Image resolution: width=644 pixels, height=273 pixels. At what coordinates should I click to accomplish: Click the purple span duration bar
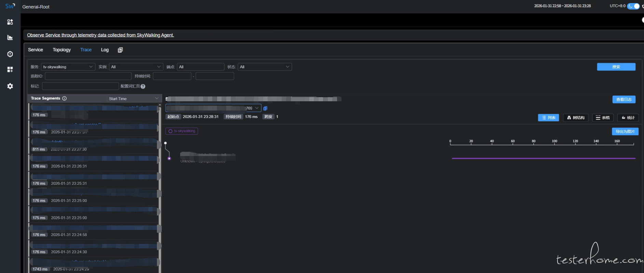coord(544,158)
